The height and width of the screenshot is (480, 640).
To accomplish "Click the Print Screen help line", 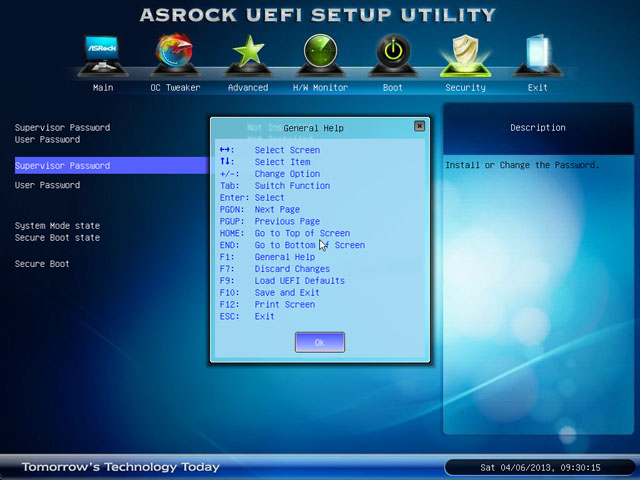I will [267, 304].
